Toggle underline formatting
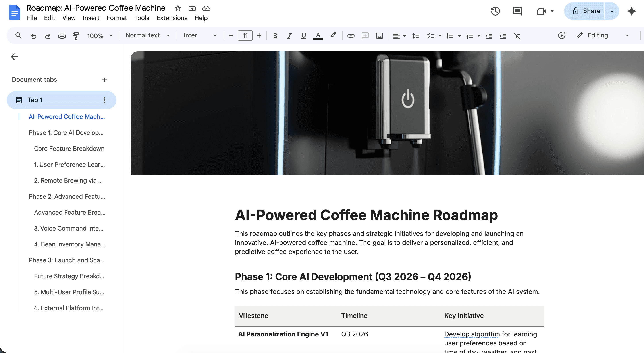This screenshot has height=353, width=644. tap(303, 36)
